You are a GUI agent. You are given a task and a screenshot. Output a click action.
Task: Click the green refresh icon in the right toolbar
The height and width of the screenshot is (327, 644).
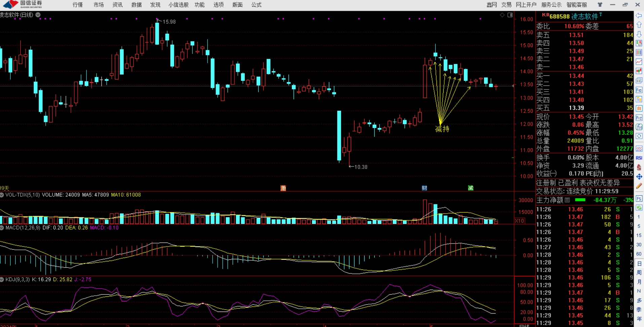click(x=639, y=208)
